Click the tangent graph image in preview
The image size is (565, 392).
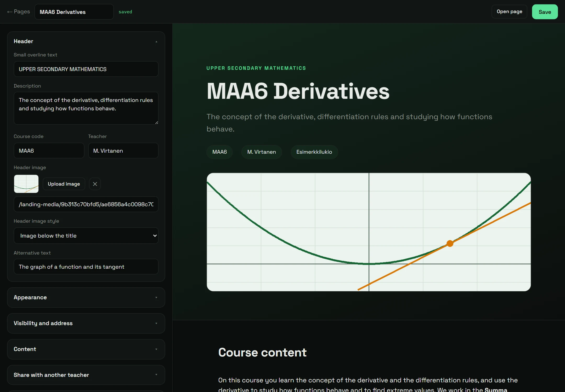(369, 232)
